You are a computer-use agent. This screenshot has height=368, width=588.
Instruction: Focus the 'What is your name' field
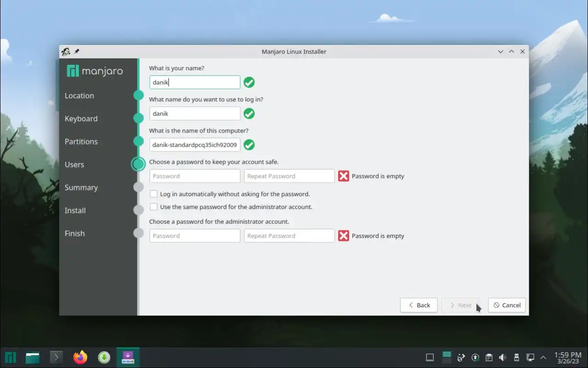pyautogui.click(x=195, y=82)
